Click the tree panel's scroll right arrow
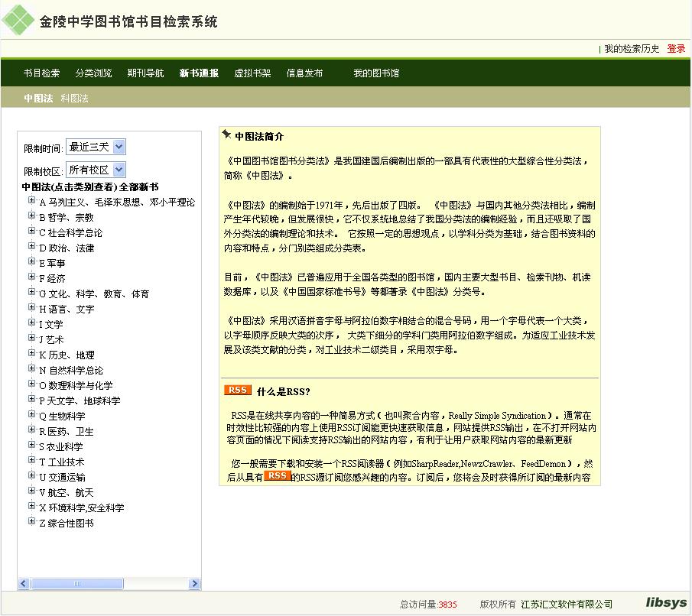 pos(194,583)
